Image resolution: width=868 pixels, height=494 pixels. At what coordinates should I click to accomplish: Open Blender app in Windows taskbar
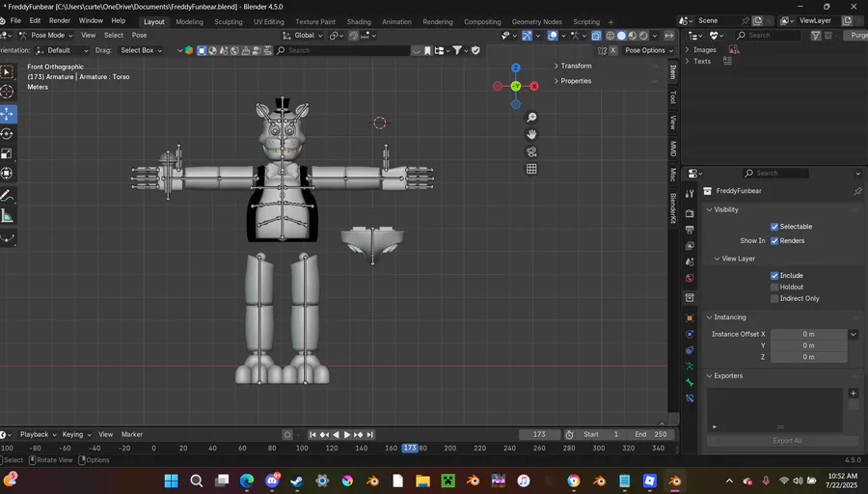675,480
